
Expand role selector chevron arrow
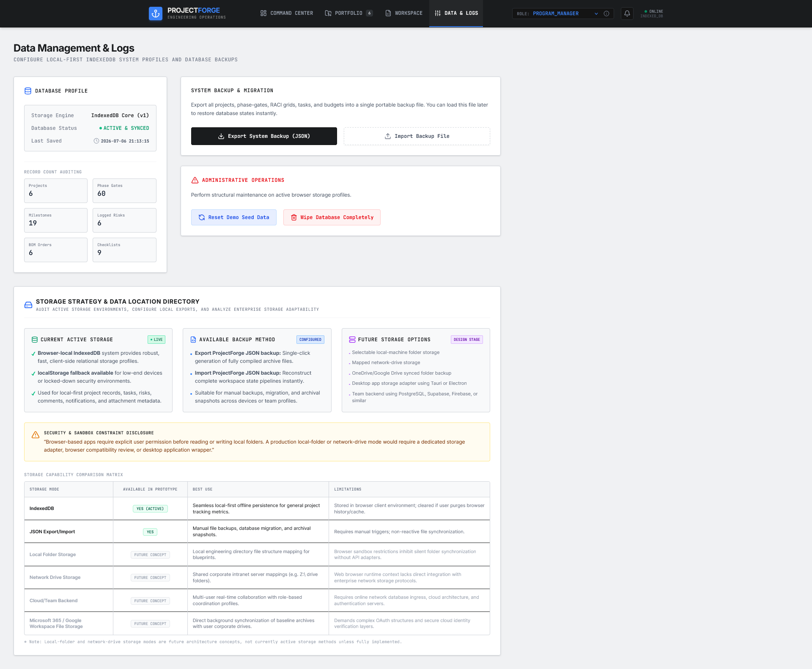point(596,14)
